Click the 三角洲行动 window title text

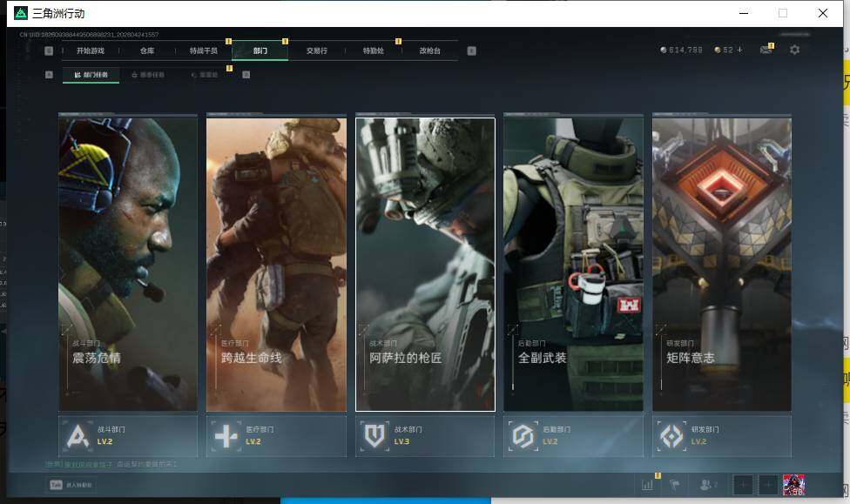tap(58, 14)
